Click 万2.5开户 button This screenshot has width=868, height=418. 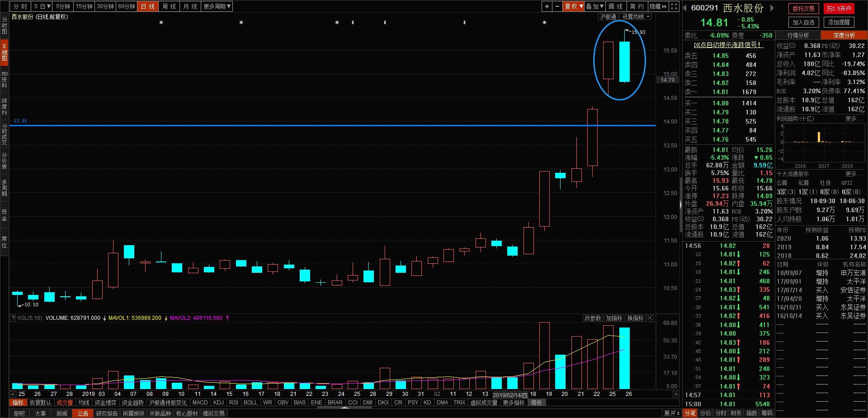[x=839, y=9]
